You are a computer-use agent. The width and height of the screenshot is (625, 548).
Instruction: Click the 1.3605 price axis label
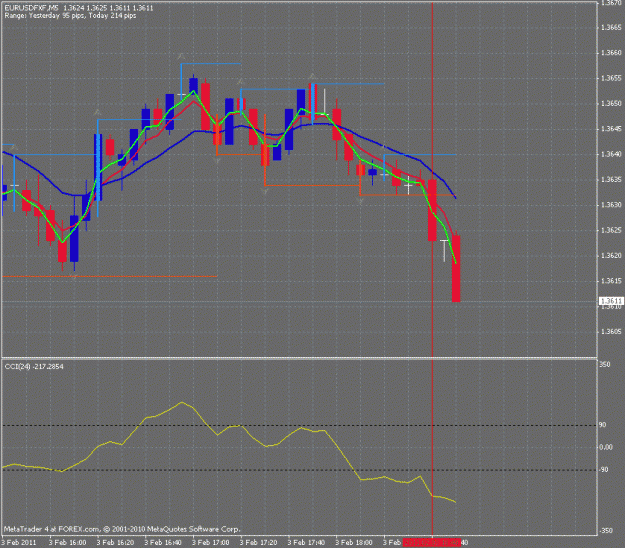pyautogui.click(x=611, y=332)
